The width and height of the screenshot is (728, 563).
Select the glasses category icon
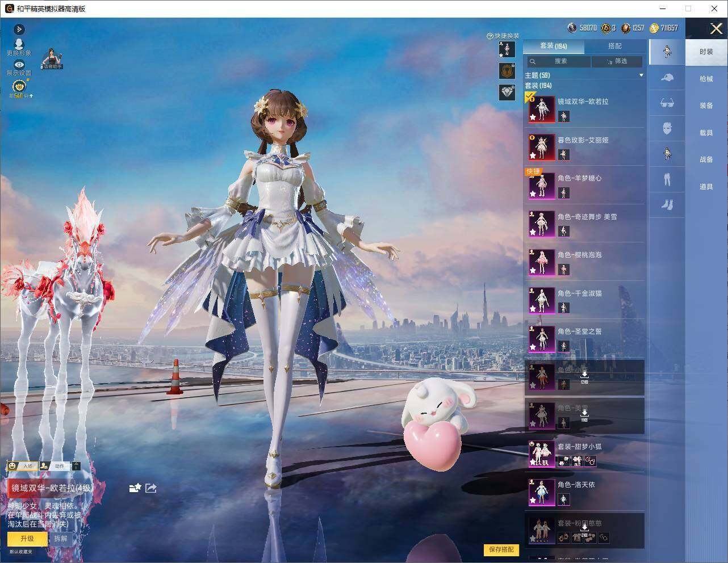(x=667, y=103)
